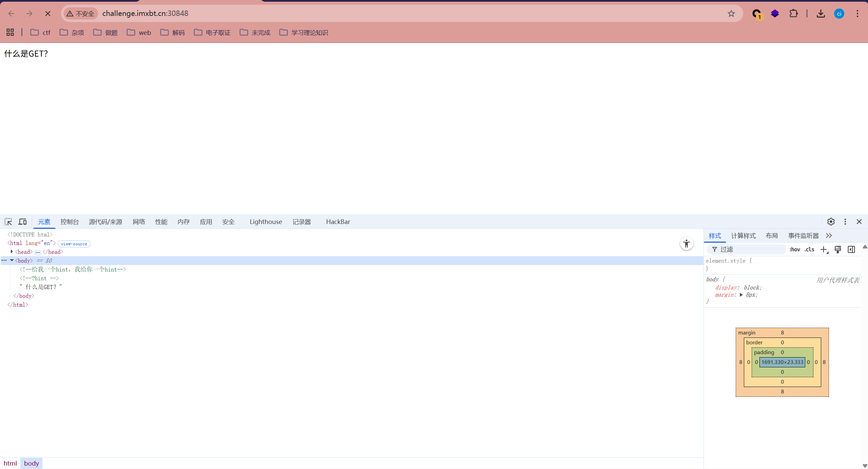868x469 pixels.
Task: Open the 网络 network tab
Action: coord(139,222)
